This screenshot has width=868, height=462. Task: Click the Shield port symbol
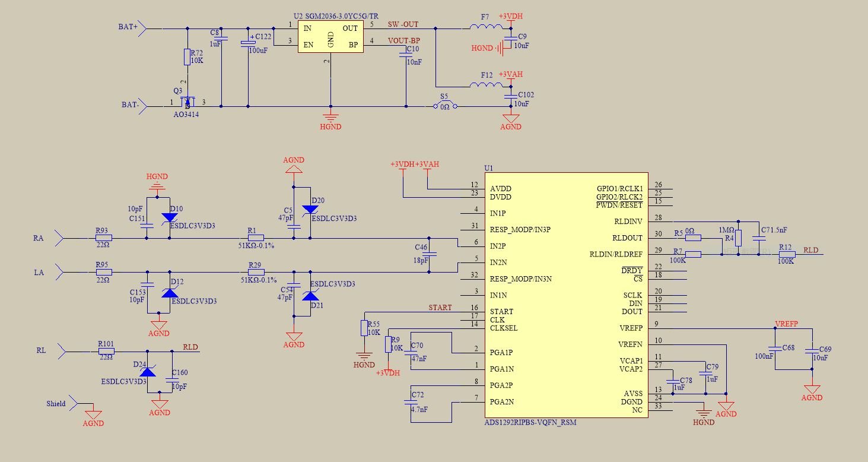tap(73, 404)
